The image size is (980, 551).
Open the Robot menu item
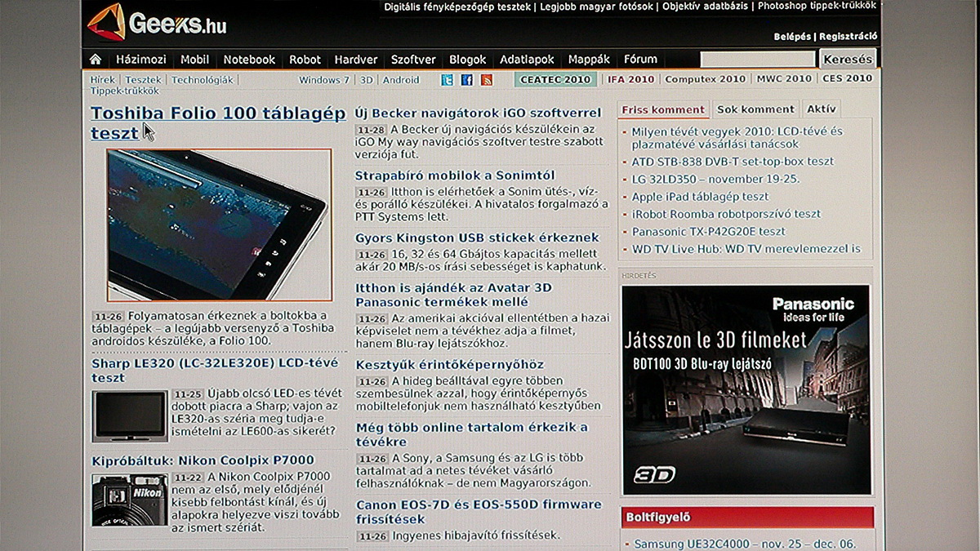[x=305, y=60]
